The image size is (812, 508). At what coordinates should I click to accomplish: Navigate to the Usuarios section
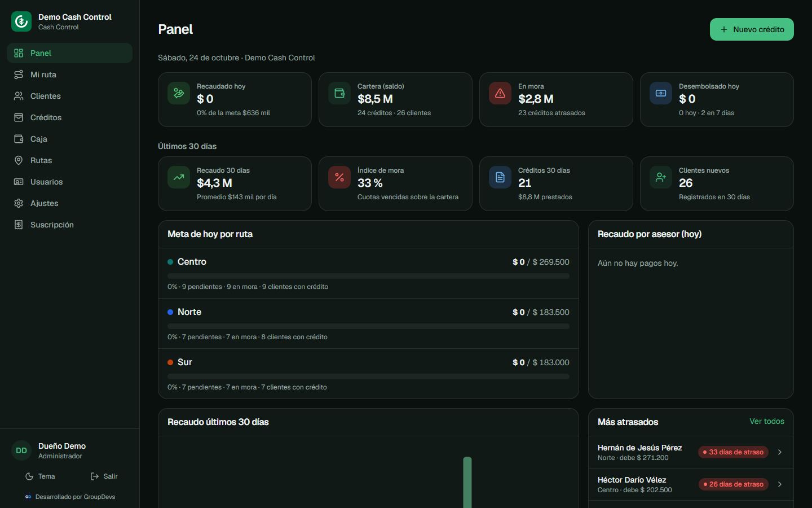[69, 182]
